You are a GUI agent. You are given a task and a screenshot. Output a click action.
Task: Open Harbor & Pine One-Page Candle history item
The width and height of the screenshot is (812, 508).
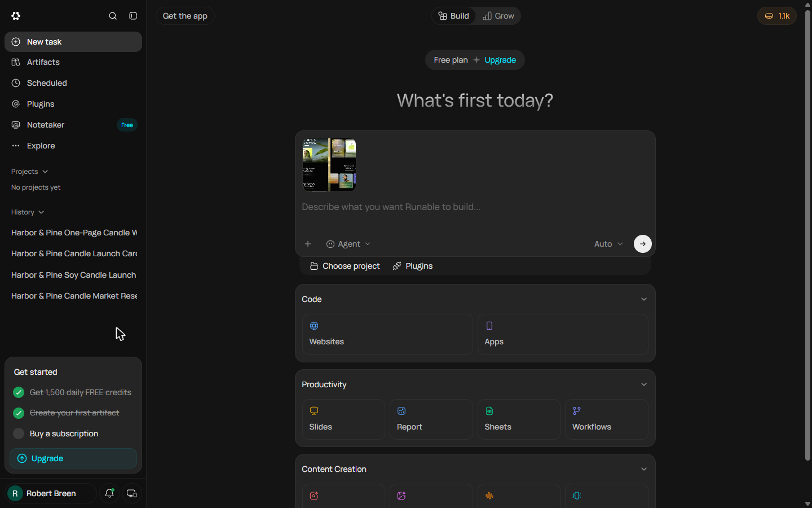point(74,233)
